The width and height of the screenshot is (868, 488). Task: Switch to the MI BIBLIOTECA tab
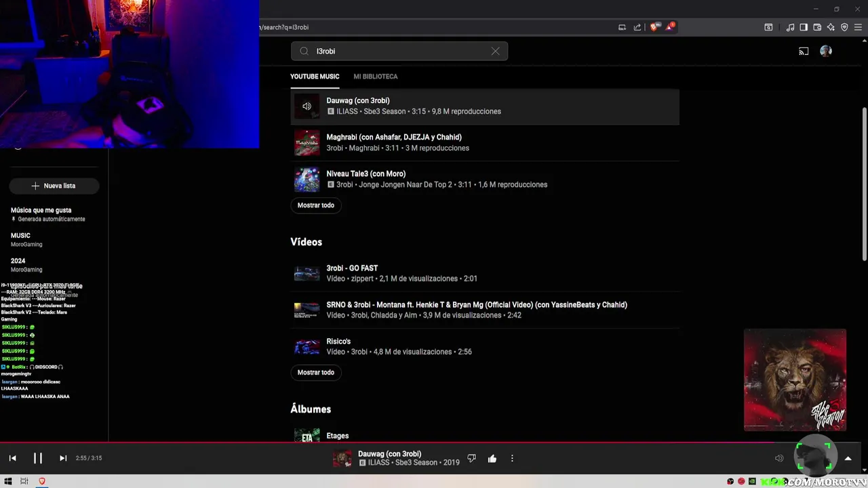pos(376,77)
